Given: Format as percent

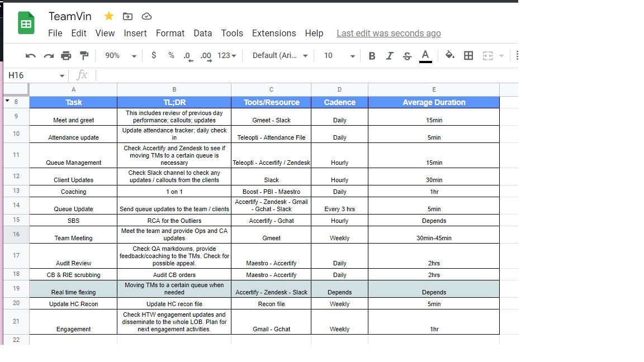Looking at the screenshot, I should [171, 55].
